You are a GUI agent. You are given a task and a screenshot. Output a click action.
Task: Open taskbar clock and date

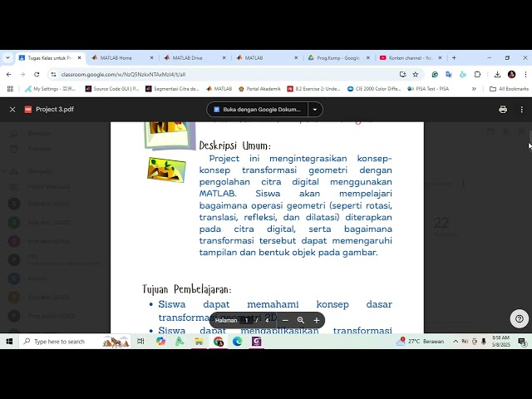[x=500, y=342]
